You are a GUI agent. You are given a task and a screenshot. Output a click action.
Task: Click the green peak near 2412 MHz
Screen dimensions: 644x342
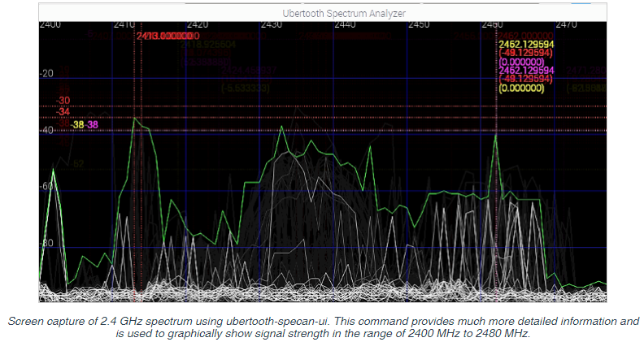click(x=135, y=119)
